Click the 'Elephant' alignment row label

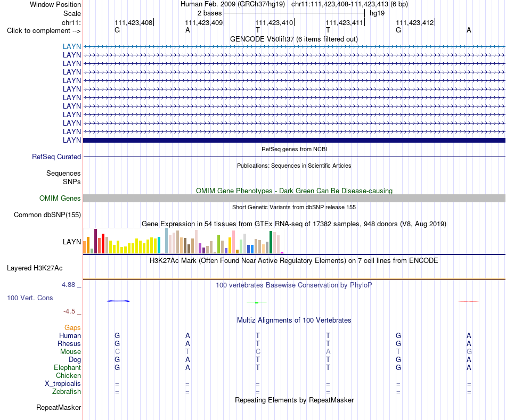pyautogui.click(x=67, y=368)
